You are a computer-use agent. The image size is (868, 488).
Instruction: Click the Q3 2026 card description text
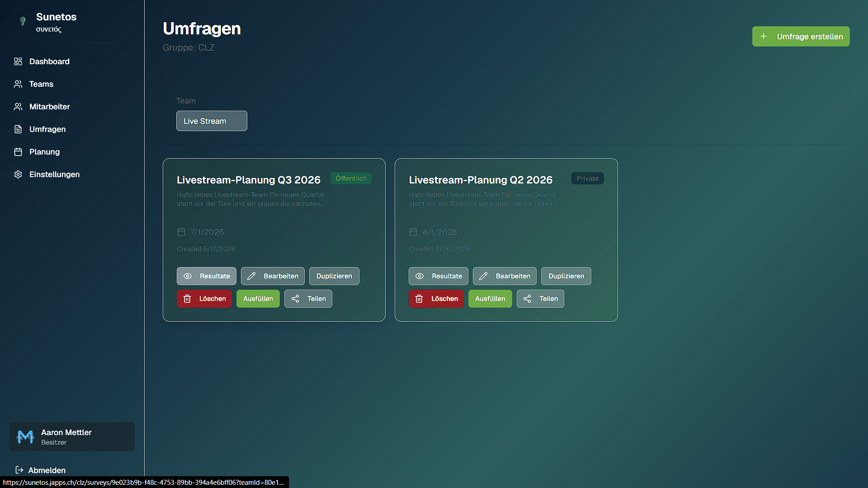pyautogui.click(x=250, y=199)
